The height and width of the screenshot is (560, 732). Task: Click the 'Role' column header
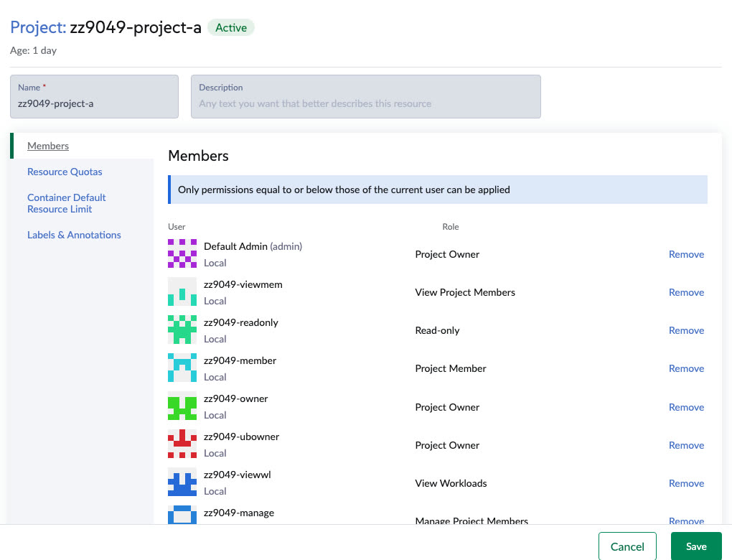tap(450, 227)
